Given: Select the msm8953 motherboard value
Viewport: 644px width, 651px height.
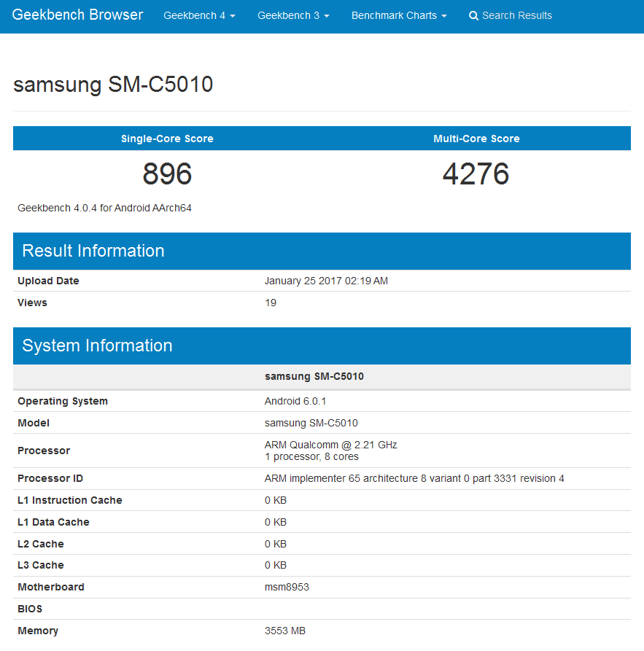Looking at the screenshot, I should pyautogui.click(x=287, y=587).
